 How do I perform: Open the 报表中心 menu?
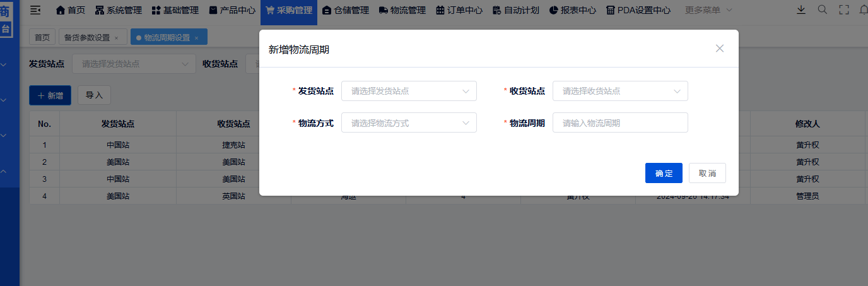click(573, 10)
